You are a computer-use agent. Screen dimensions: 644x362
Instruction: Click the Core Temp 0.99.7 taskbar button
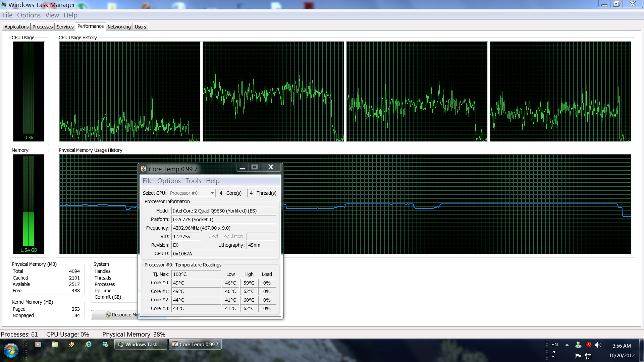(195, 345)
